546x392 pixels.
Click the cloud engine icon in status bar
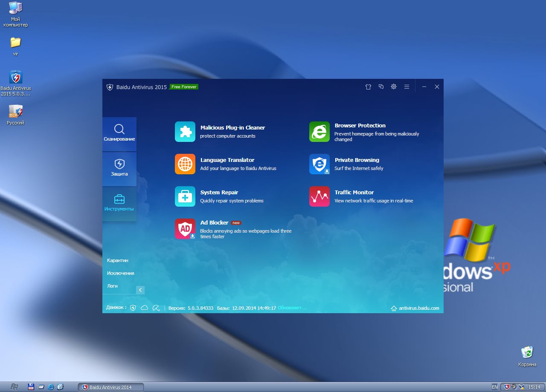point(145,308)
